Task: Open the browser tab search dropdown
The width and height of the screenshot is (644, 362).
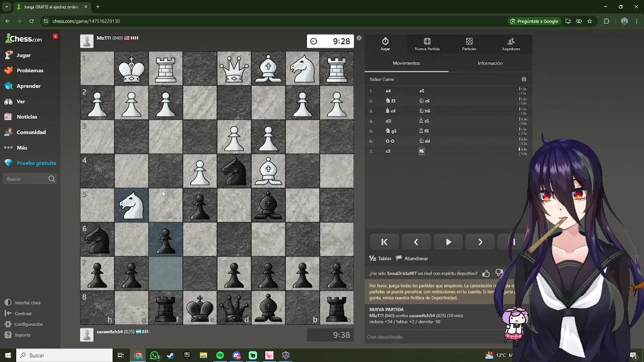Action: tap(7, 7)
